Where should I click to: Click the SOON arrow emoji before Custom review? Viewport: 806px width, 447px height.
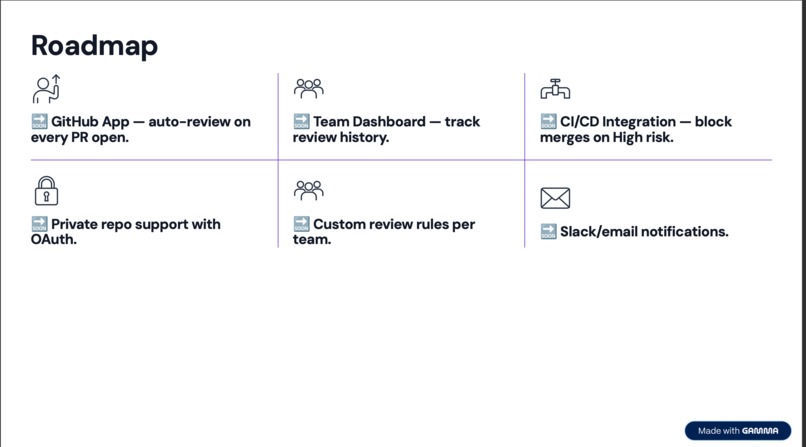(x=301, y=224)
